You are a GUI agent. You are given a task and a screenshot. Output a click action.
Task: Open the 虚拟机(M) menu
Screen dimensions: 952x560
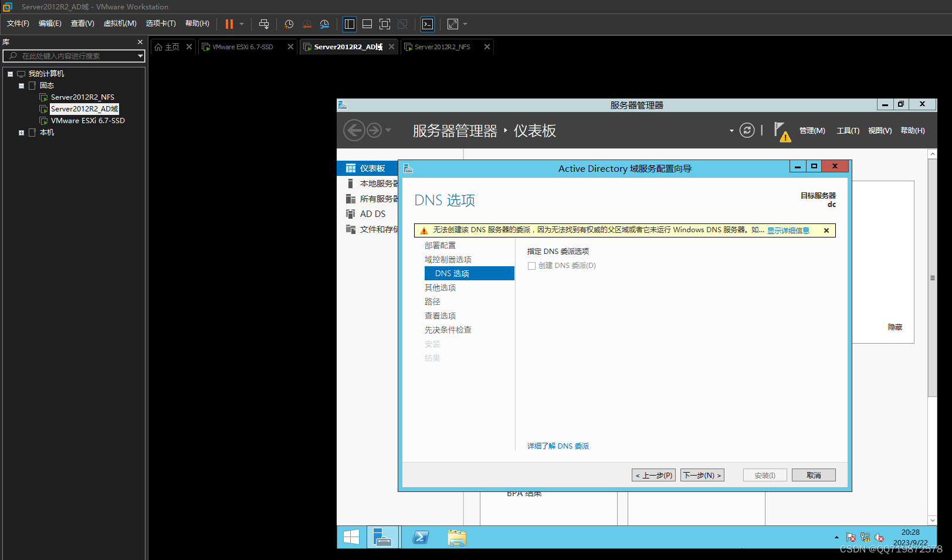(120, 23)
